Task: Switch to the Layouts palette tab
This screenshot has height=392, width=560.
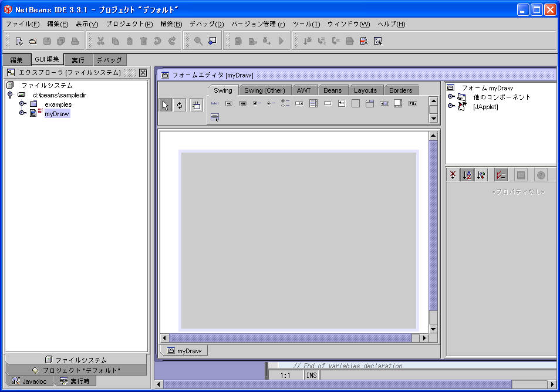Action: [365, 90]
